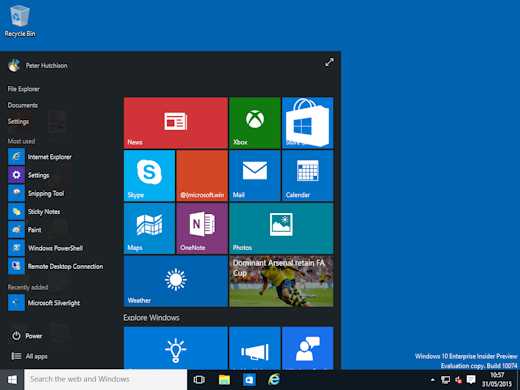Open the megaphone feedback tile
Viewport: 520px width, 390px height.
point(255,348)
